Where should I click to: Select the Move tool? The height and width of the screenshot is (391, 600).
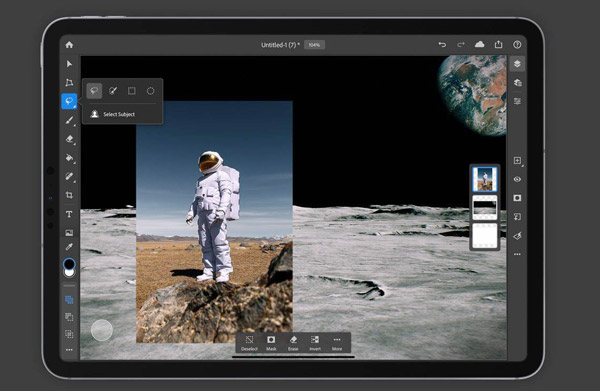(69, 64)
